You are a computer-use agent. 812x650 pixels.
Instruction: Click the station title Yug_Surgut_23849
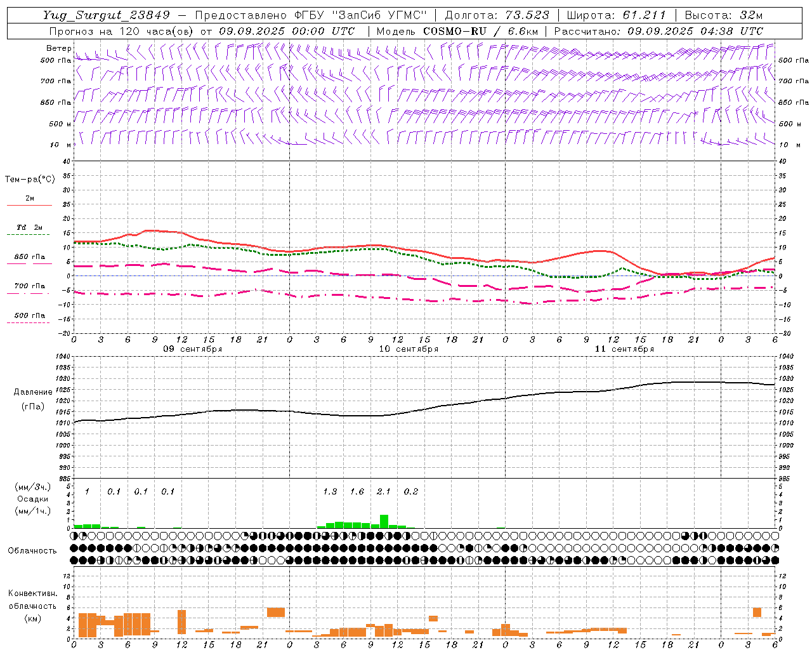[107, 15]
